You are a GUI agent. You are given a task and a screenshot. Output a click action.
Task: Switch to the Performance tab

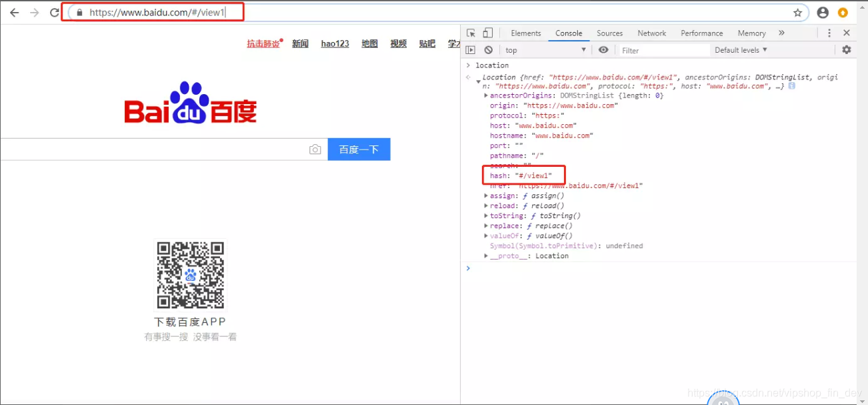pyautogui.click(x=701, y=33)
